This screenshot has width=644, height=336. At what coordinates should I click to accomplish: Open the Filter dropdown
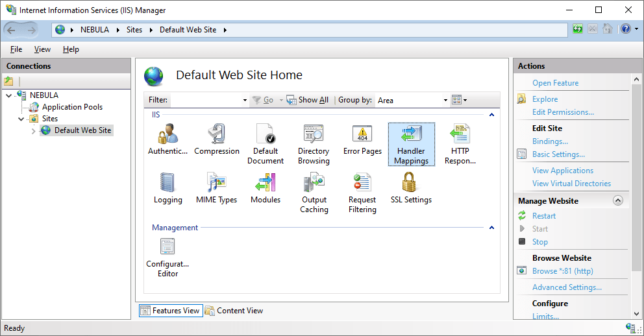click(x=245, y=100)
